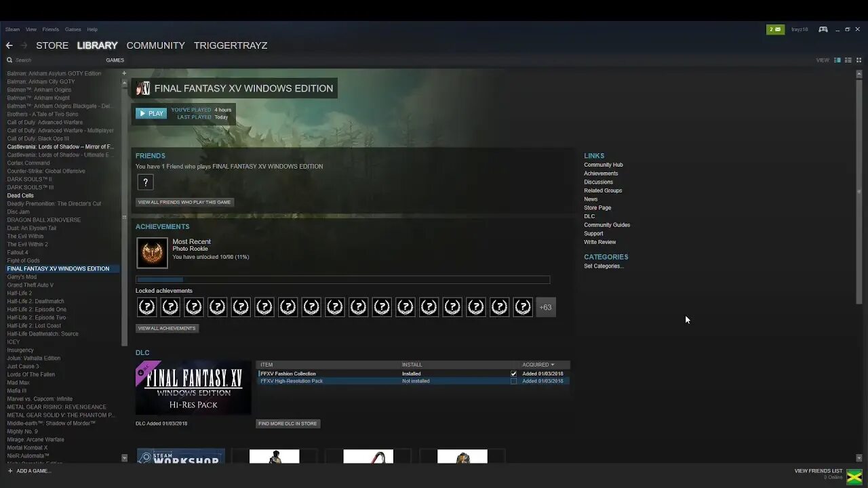Screen dimensions: 868x488
Task: Open the Hi-Res Pack DLC image
Action: tap(193, 387)
